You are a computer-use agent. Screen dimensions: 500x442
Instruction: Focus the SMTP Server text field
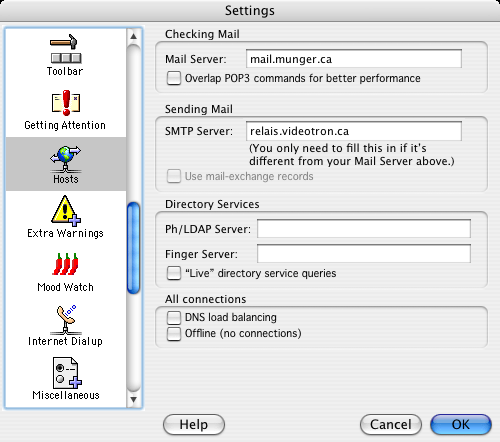click(x=354, y=131)
